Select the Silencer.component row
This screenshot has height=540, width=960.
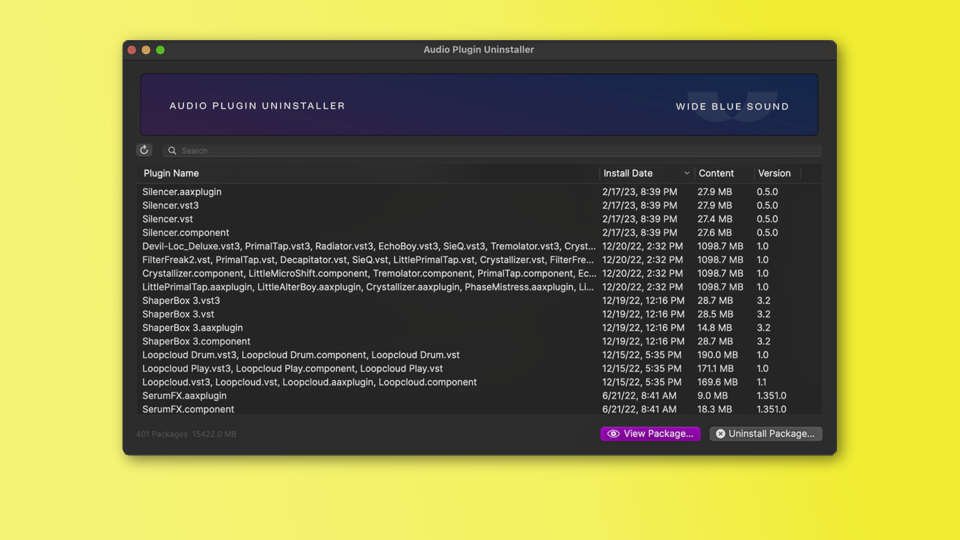point(479,233)
